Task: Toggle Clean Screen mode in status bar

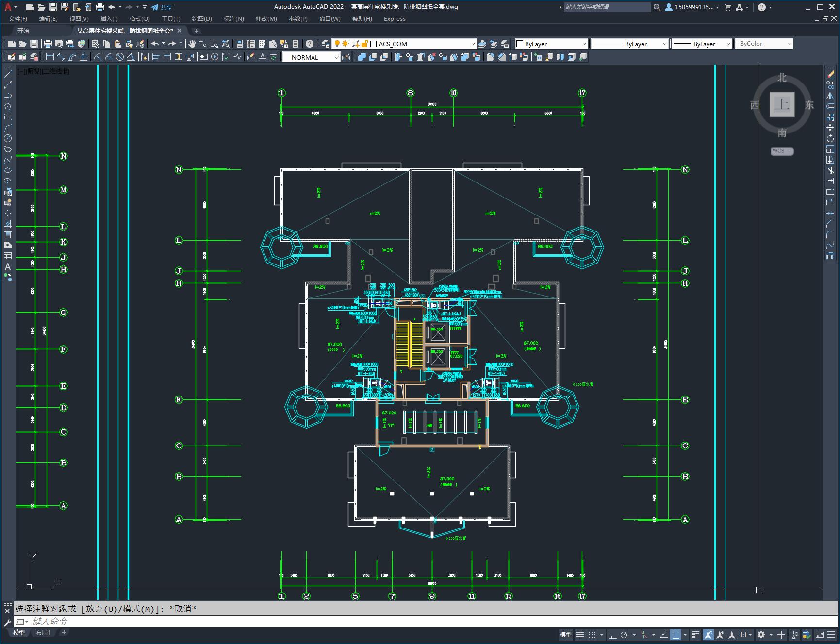Action: click(x=819, y=634)
